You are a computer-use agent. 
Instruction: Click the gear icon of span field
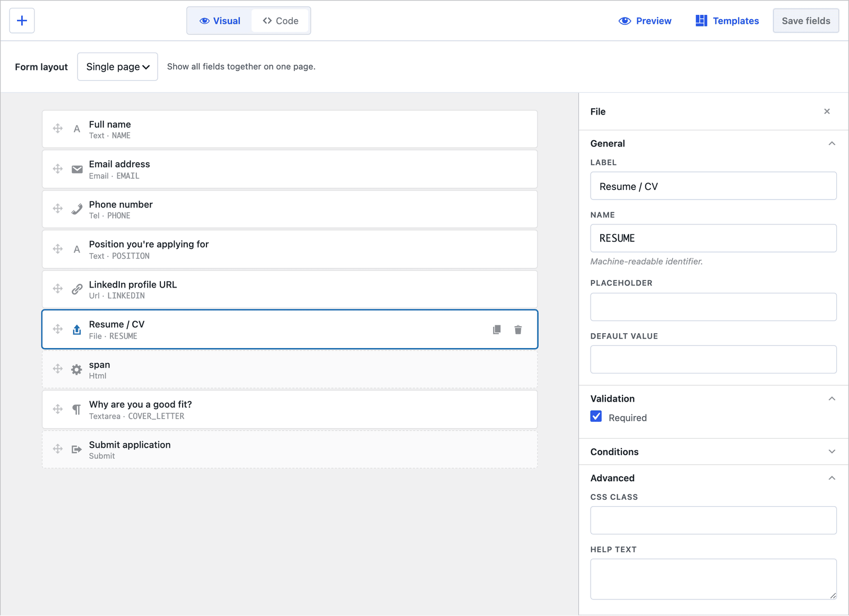click(77, 369)
